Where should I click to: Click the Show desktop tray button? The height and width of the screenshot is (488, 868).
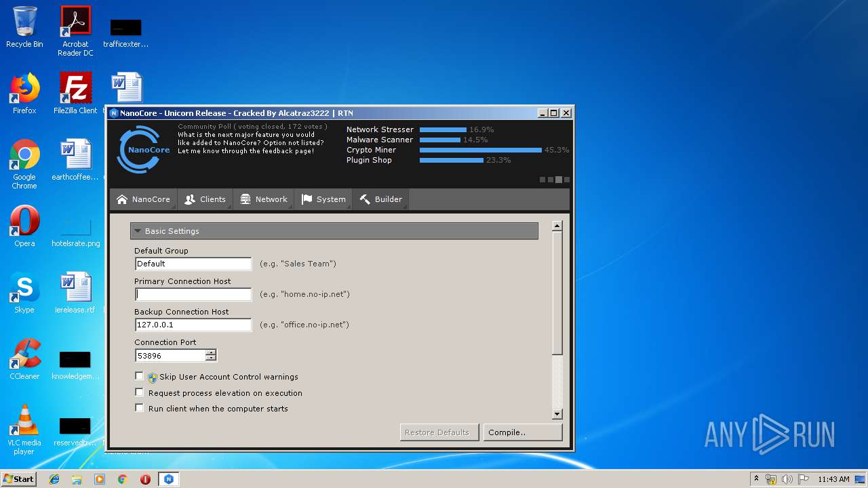pos(861,479)
